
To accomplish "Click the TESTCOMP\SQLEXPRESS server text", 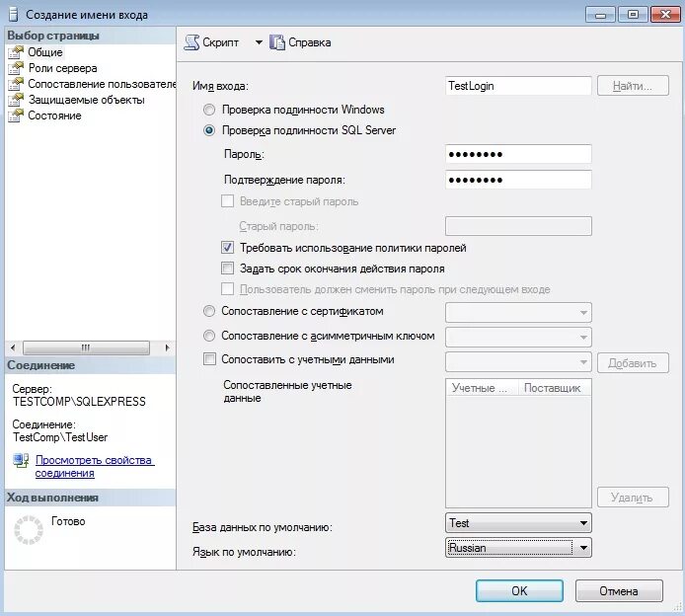I will tap(79, 402).
